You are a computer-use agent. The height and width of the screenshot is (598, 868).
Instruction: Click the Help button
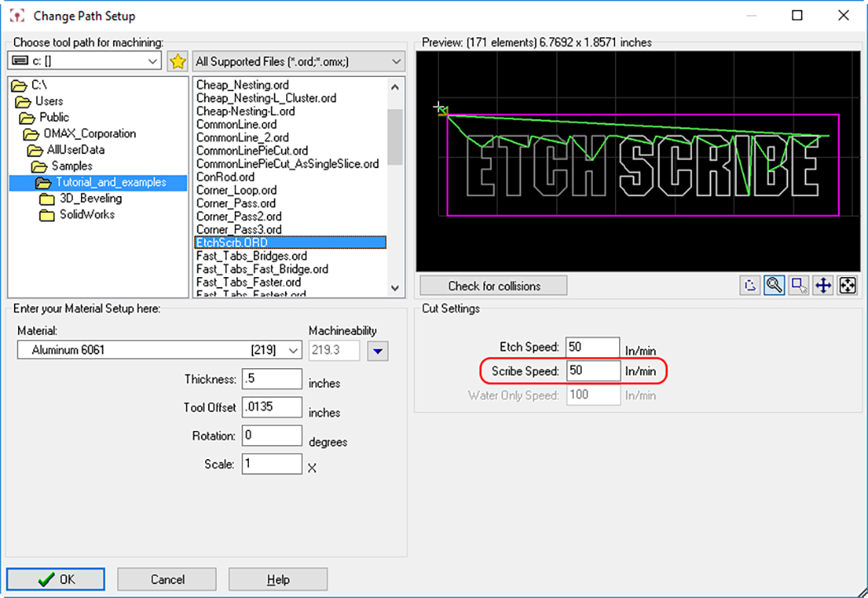pyautogui.click(x=278, y=579)
